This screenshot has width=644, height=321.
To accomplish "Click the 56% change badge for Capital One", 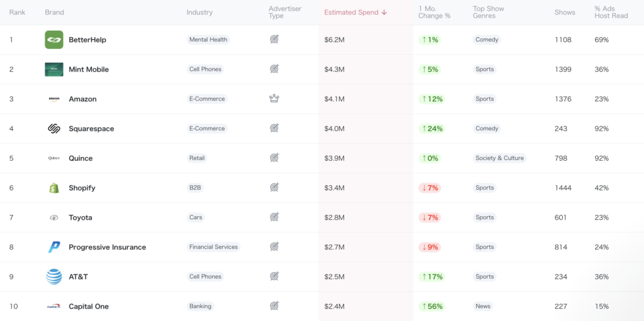I will point(431,307).
